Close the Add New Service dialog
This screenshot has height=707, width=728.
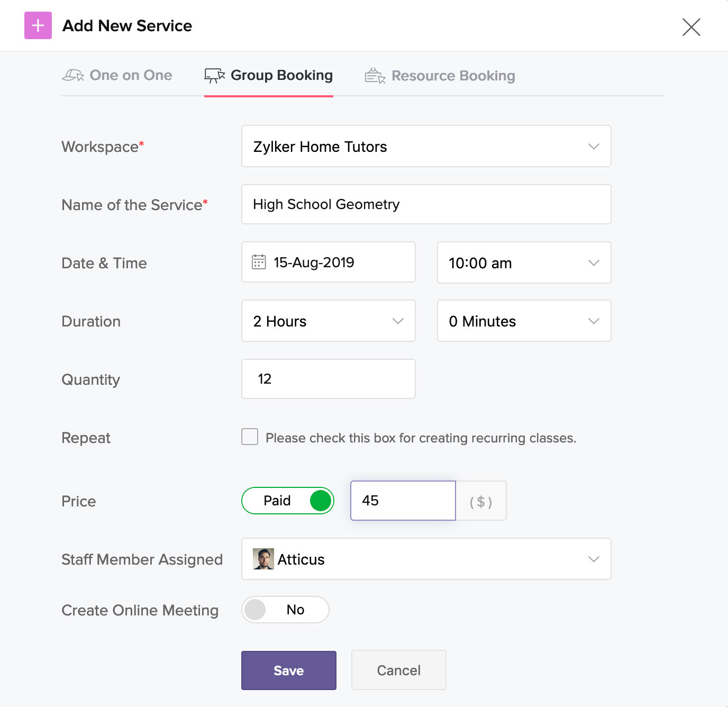coord(691,27)
